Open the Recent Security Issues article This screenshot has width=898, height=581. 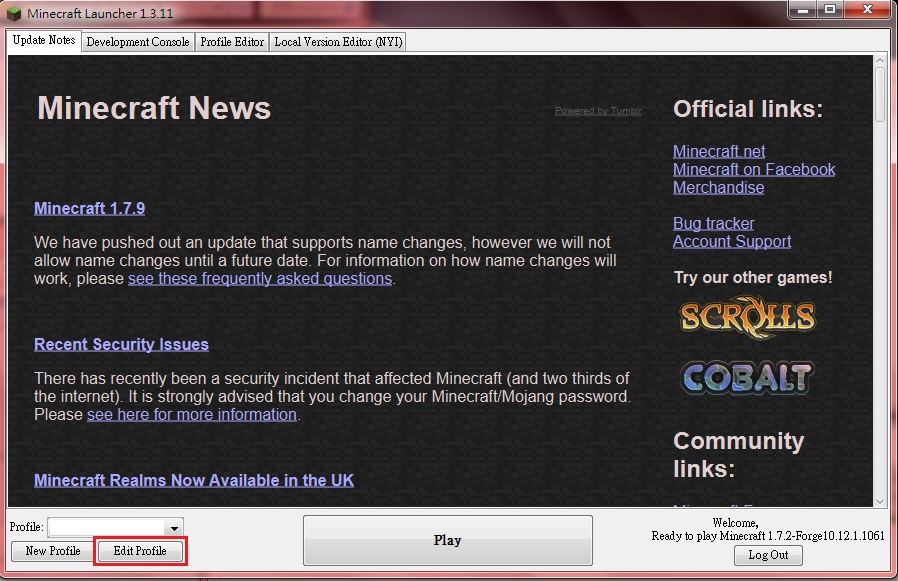pyautogui.click(x=121, y=344)
